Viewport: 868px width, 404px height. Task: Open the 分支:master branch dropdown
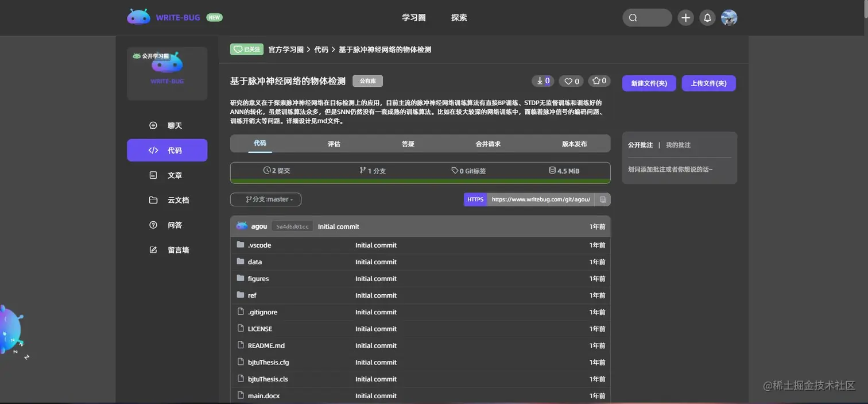[x=266, y=199]
